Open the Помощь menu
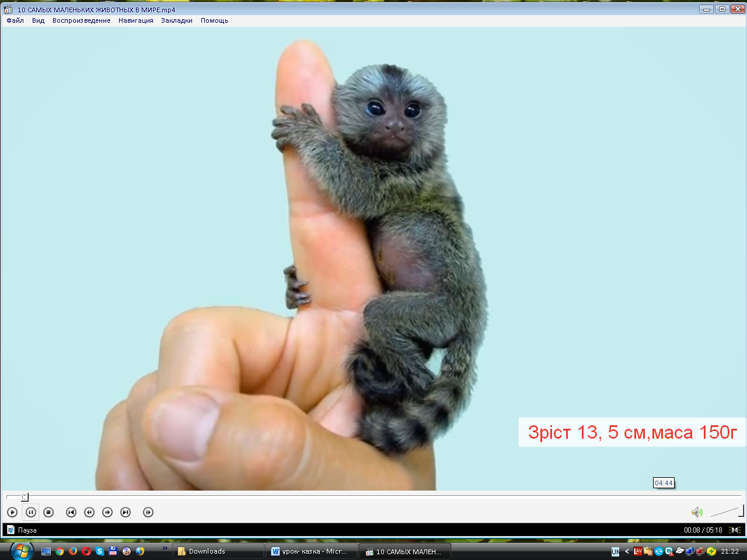Image resolution: width=747 pixels, height=560 pixels. coord(214,20)
